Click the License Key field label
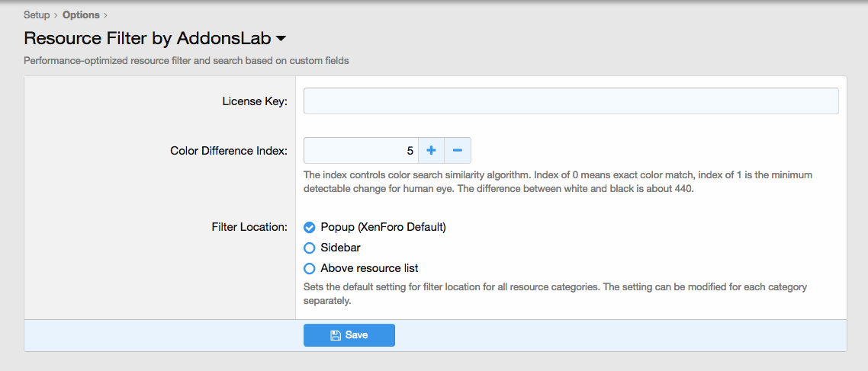Image resolution: width=868 pixels, height=371 pixels. (x=255, y=101)
